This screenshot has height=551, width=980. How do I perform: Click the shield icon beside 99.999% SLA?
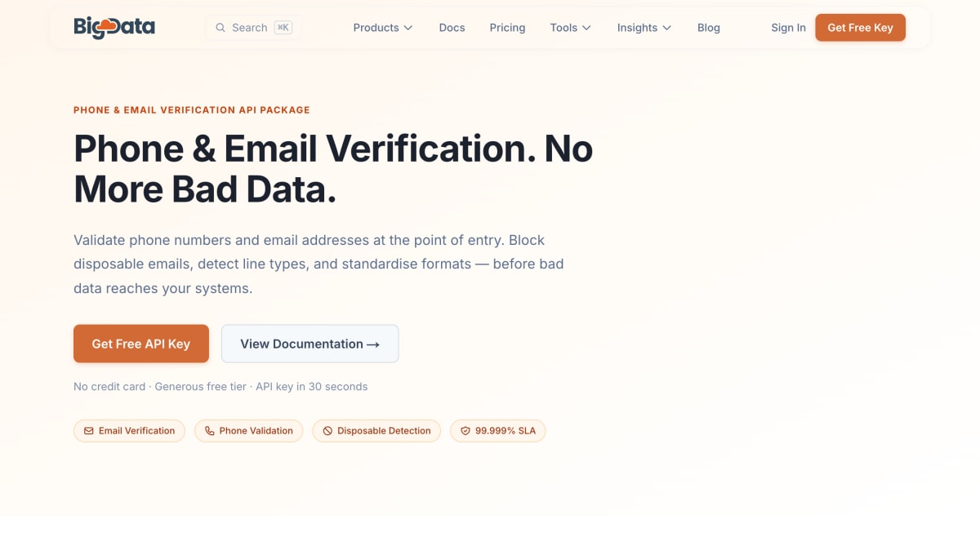[465, 431]
